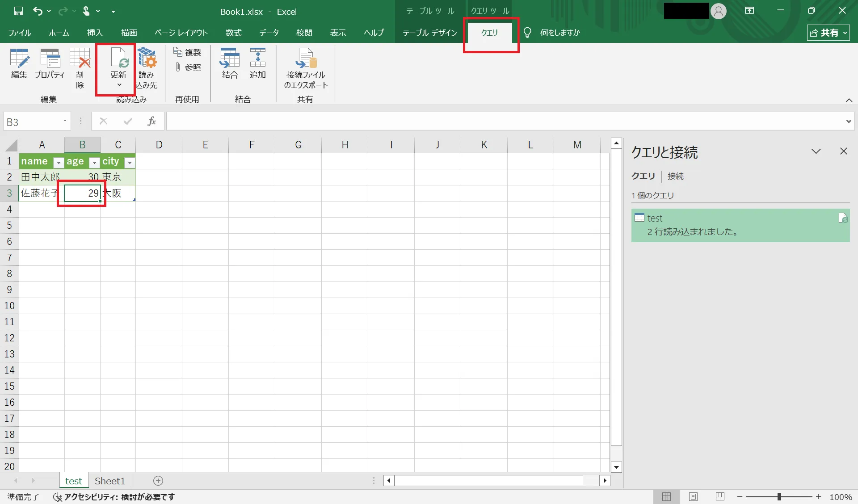Open the city column filter dropdown
858x504 pixels.
(130, 162)
